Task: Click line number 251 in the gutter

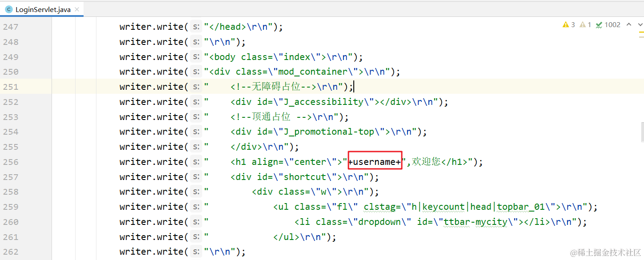Action: (11, 87)
